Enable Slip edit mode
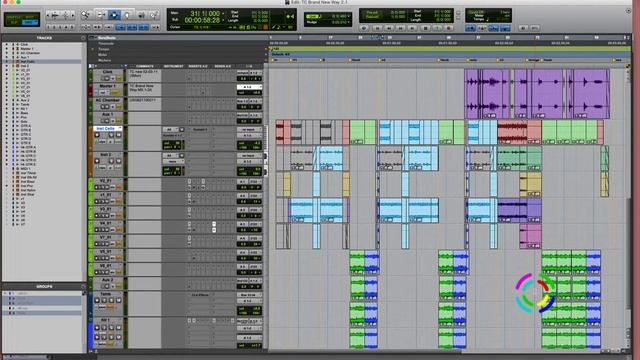The image size is (640, 360). (x=13, y=22)
